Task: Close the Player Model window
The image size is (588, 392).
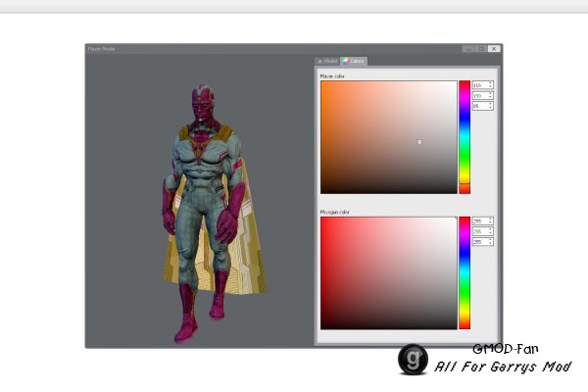Action: coord(494,49)
